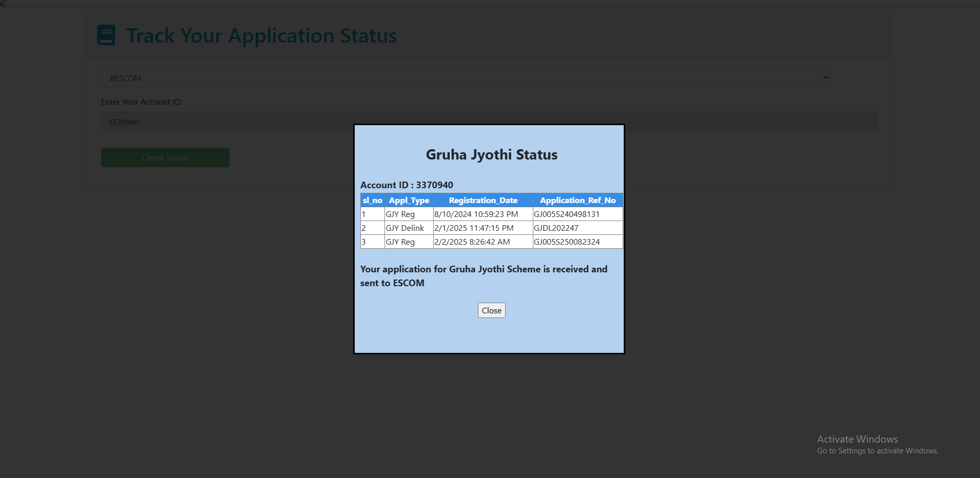Click the book icon beside the page title
The width and height of the screenshot is (980, 478).
(106, 35)
